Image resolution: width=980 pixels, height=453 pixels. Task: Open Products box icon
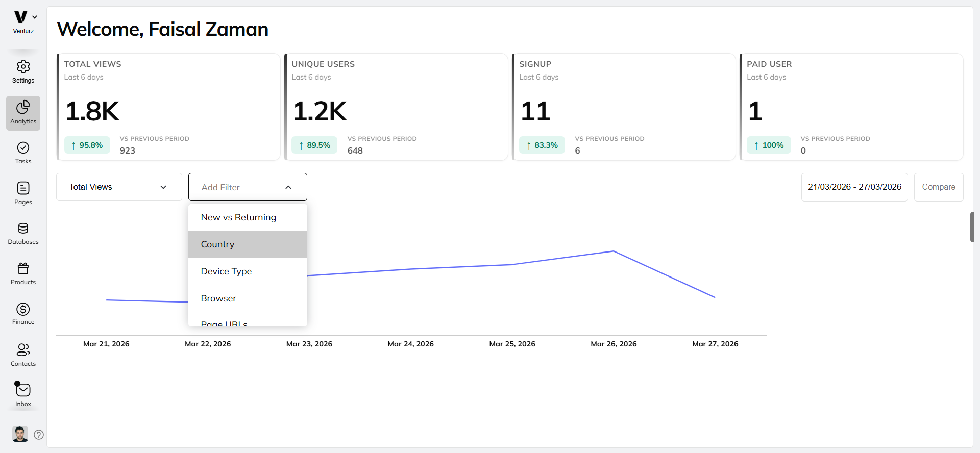[x=23, y=268]
